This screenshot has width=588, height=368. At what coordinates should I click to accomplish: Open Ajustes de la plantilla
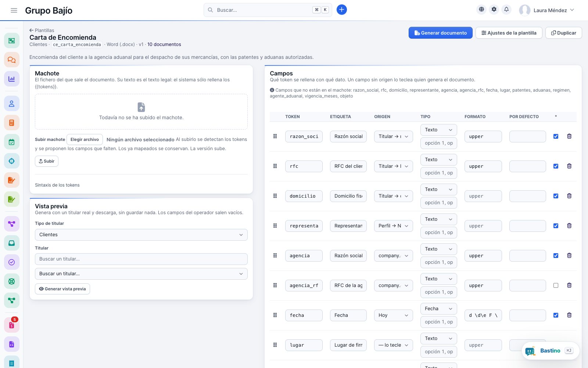(x=509, y=33)
